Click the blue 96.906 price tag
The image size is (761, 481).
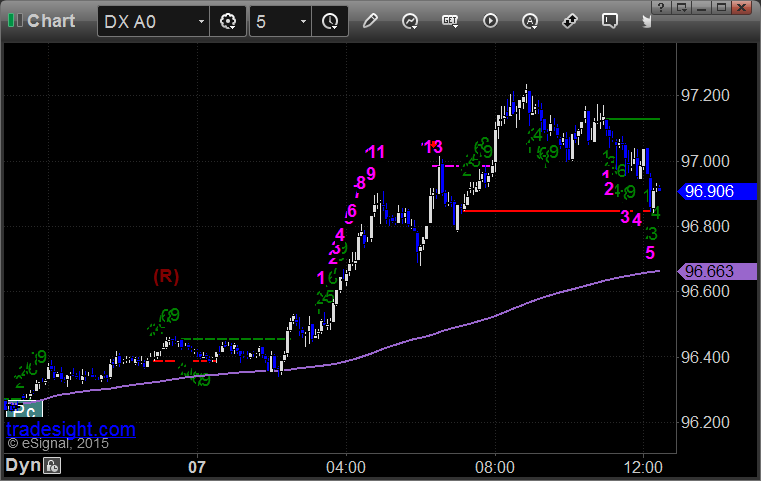(717, 191)
